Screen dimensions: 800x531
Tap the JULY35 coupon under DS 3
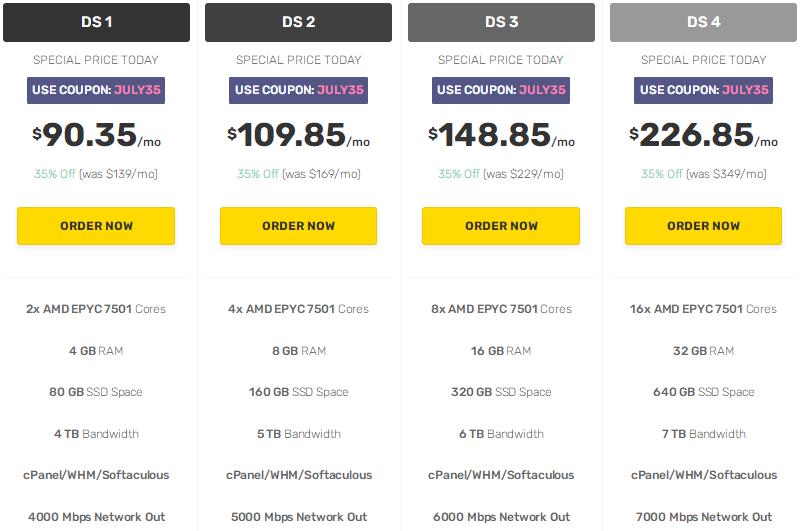(501, 90)
